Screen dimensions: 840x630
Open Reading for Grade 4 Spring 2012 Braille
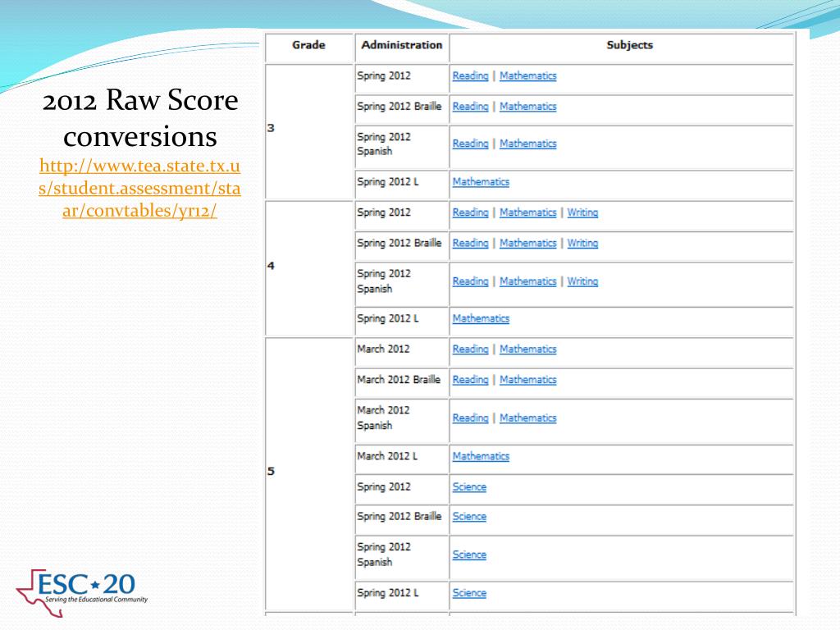click(470, 243)
